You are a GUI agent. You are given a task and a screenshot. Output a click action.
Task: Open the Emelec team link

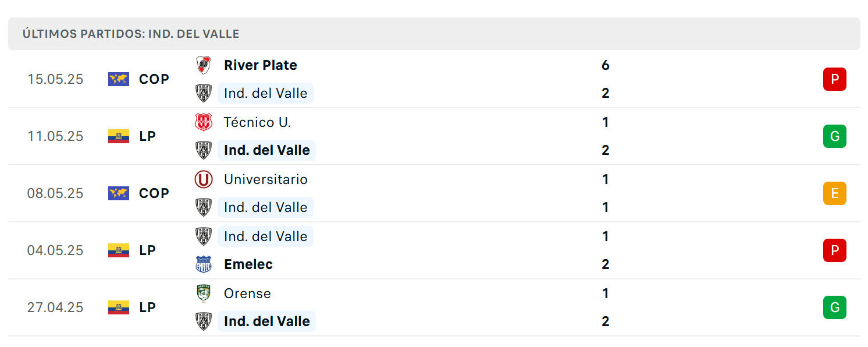(x=248, y=264)
